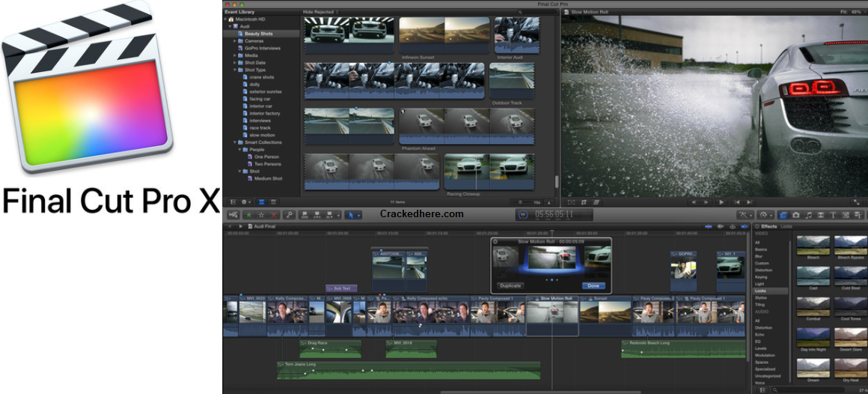The height and width of the screenshot is (394, 868).
Task: Open the Music and Sound browser
Action: click(808, 215)
